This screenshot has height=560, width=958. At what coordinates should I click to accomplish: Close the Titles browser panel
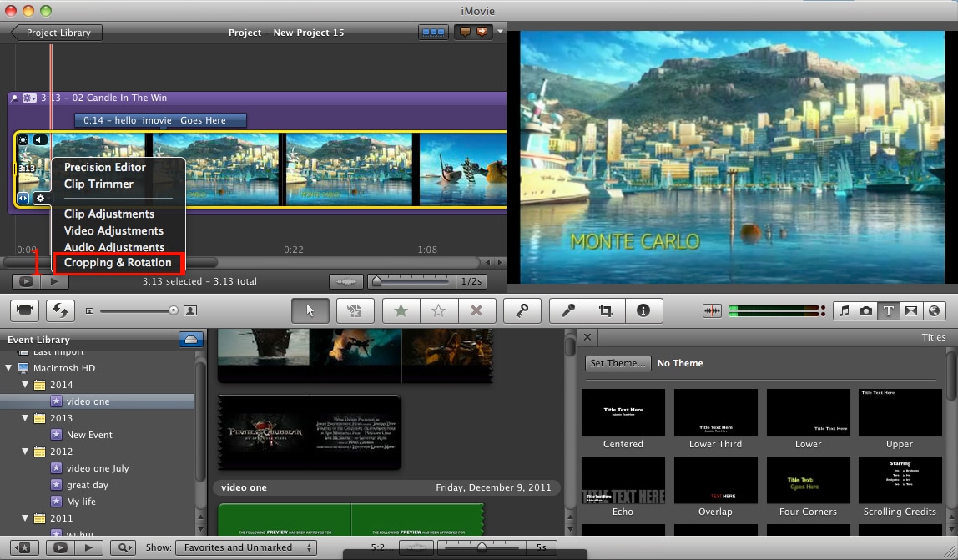pos(587,337)
